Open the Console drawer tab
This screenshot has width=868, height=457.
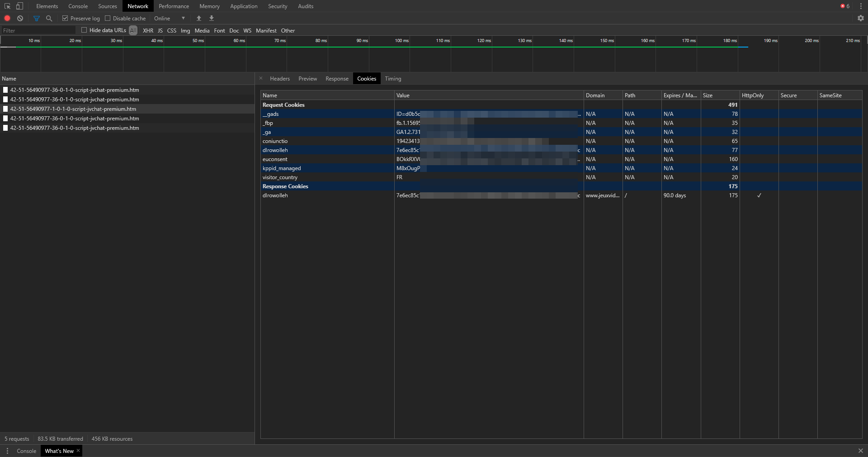(x=26, y=451)
